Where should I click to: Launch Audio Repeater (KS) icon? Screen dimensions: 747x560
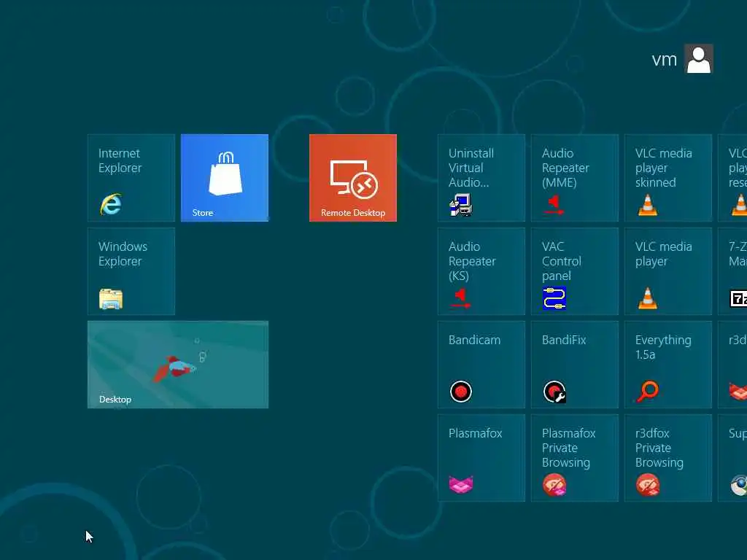[x=461, y=298]
